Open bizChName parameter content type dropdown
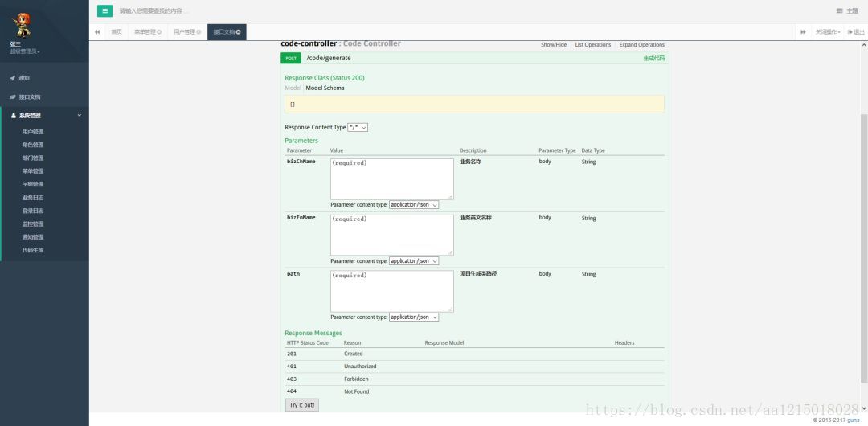 coord(414,205)
